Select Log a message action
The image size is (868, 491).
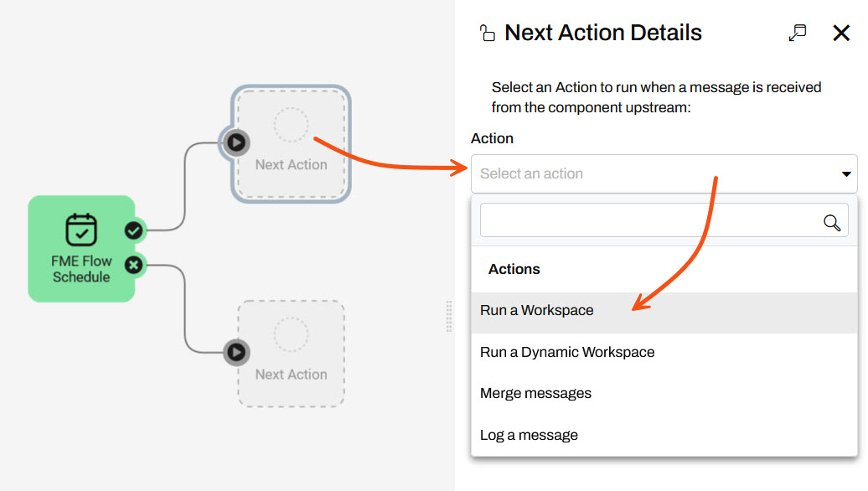pyautogui.click(x=527, y=435)
